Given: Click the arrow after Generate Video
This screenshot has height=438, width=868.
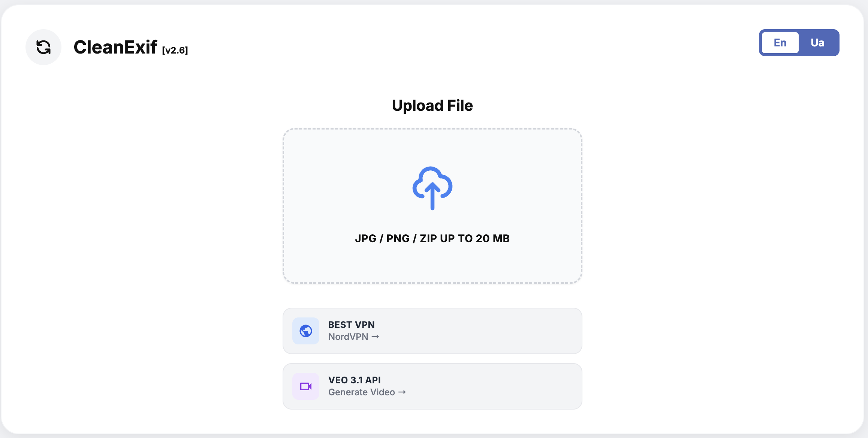Looking at the screenshot, I should (402, 392).
